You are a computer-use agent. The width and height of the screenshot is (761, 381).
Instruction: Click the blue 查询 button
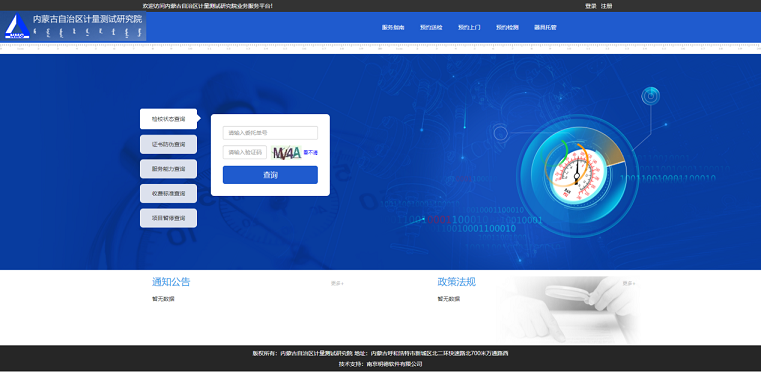point(270,175)
